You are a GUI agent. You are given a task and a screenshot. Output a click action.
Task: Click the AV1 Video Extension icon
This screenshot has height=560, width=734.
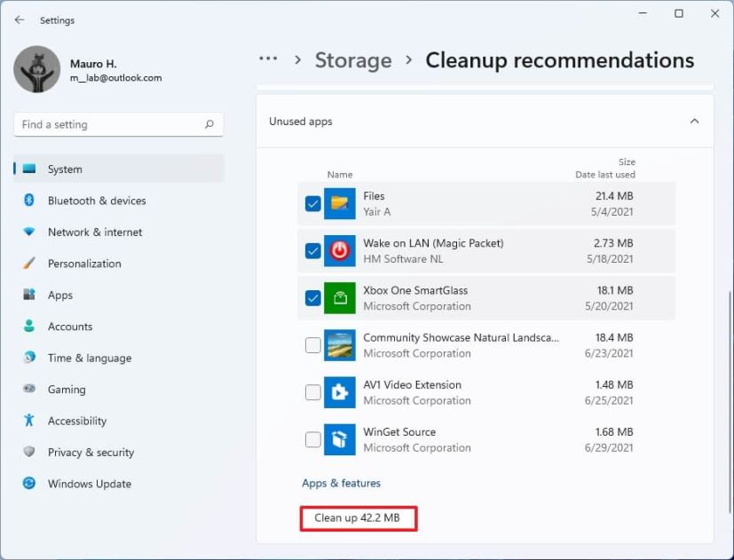coord(339,392)
